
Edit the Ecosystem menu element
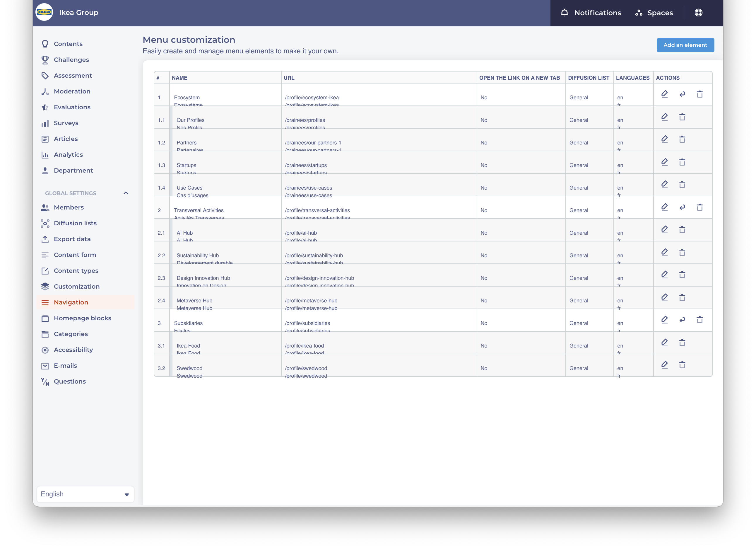pyautogui.click(x=664, y=94)
